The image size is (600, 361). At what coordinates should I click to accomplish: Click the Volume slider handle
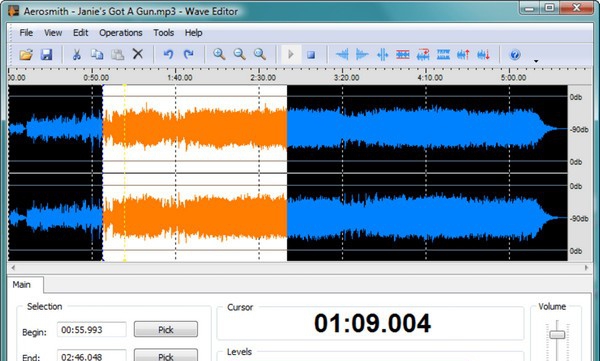pos(557,335)
